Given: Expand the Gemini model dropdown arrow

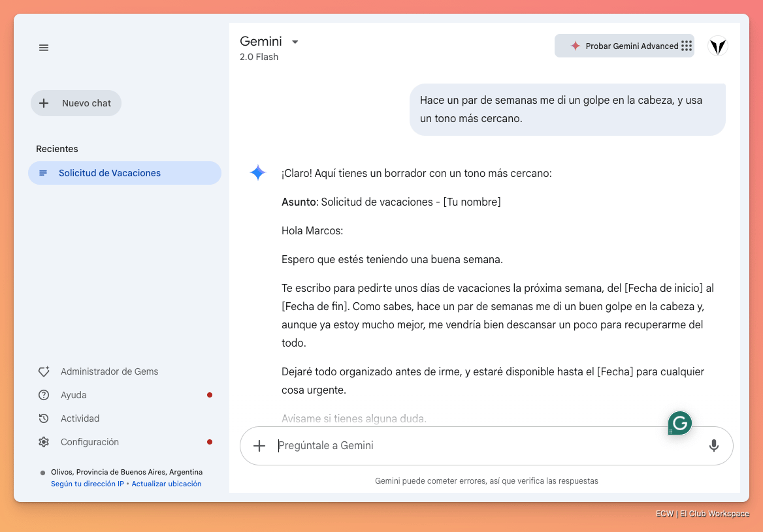Looking at the screenshot, I should (x=295, y=42).
